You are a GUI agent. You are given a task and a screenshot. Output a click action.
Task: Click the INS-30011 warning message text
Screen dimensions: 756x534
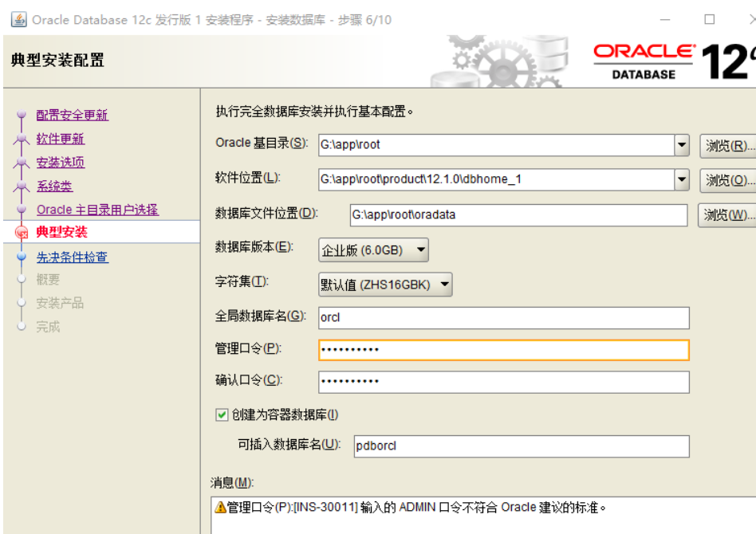[416, 508]
